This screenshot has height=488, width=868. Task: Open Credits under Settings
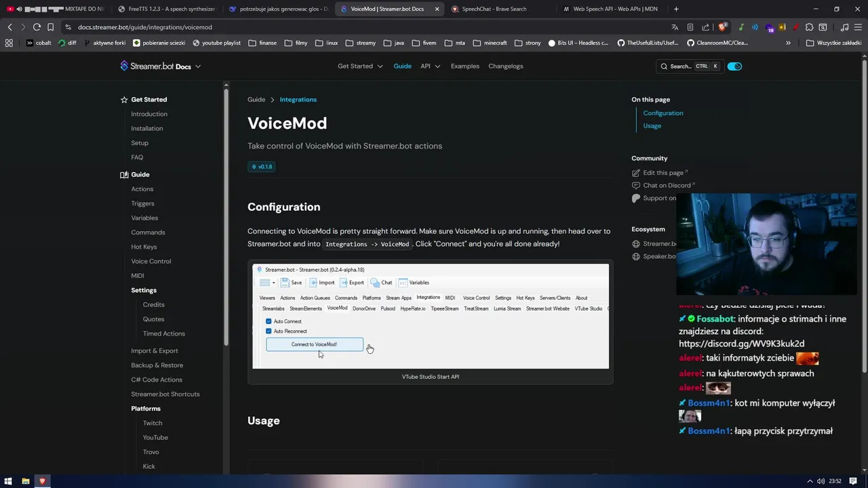154,305
